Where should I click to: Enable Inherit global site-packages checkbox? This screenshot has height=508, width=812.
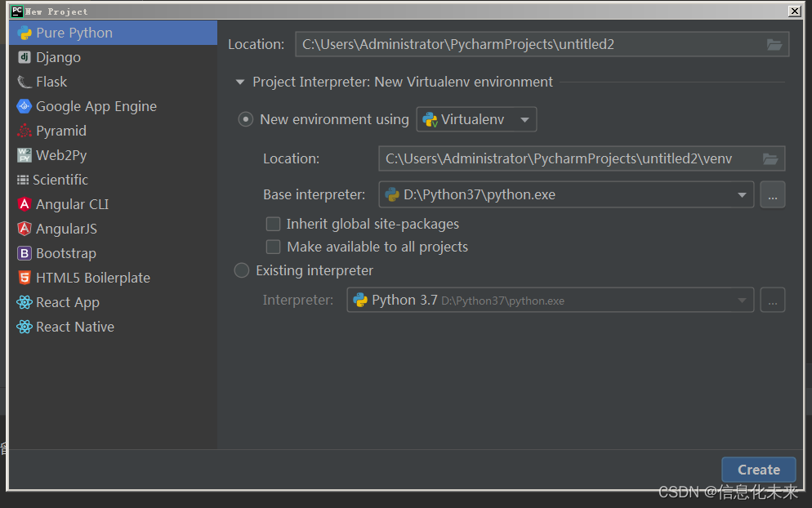coord(274,224)
